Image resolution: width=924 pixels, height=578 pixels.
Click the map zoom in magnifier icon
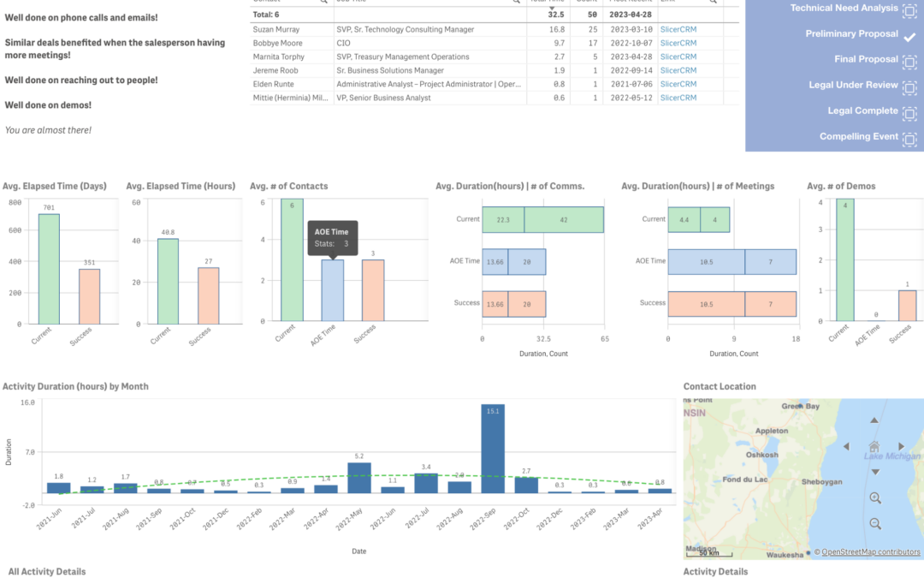[x=874, y=498]
